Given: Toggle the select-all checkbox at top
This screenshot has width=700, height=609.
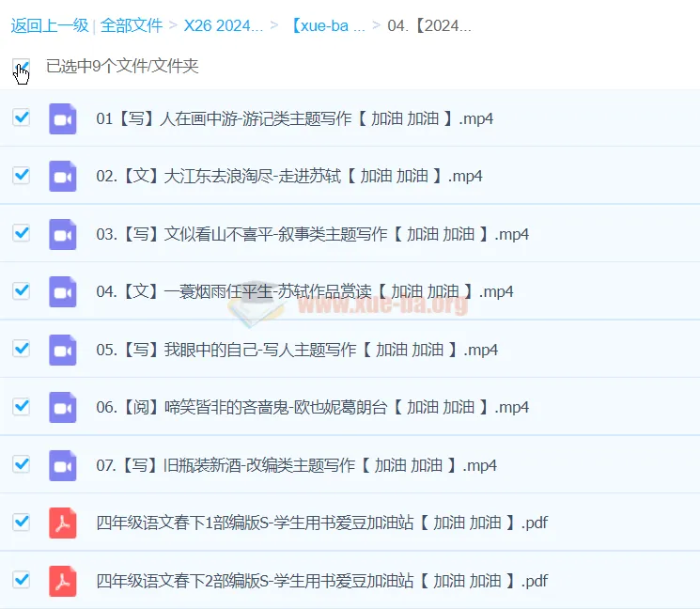Looking at the screenshot, I should [x=21, y=67].
